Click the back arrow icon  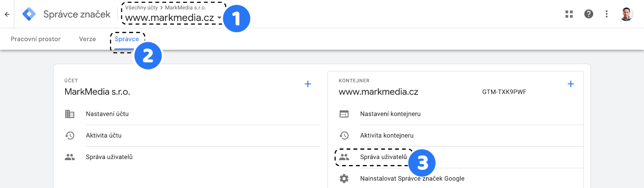coord(7,14)
